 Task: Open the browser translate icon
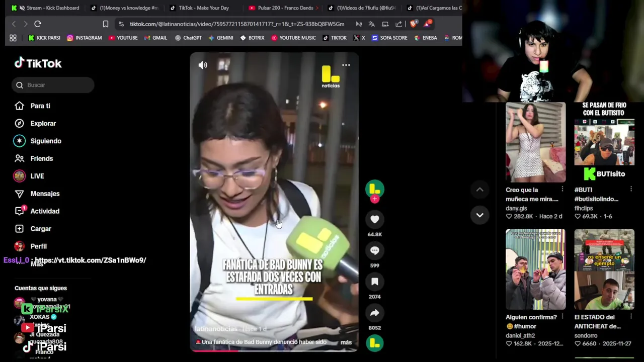point(371,24)
